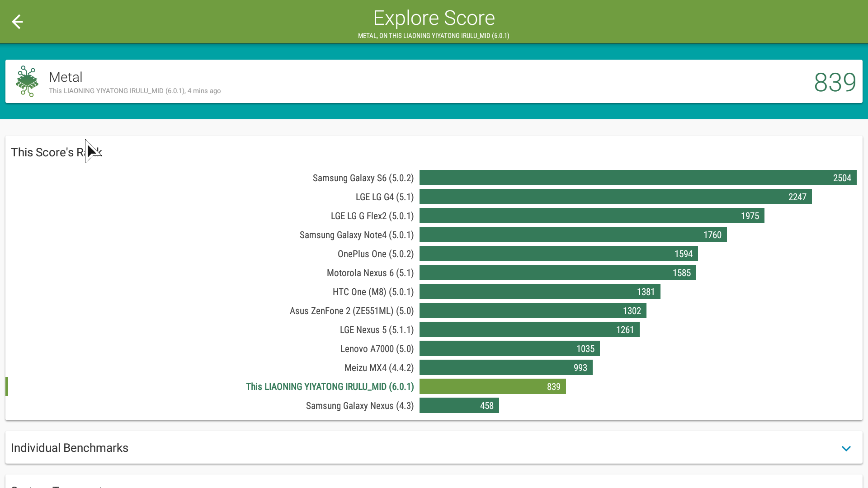Click the Metal result title
Image resolution: width=868 pixels, height=488 pixels.
tap(66, 77)
